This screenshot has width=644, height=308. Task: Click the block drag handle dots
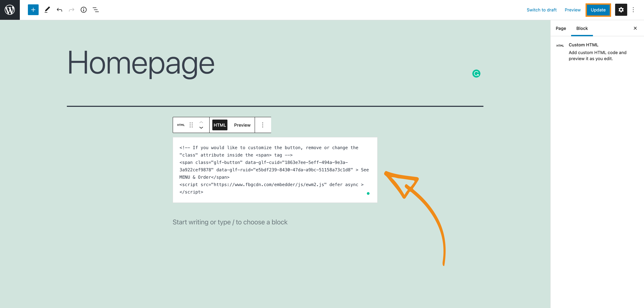click(x=191, y=125)
